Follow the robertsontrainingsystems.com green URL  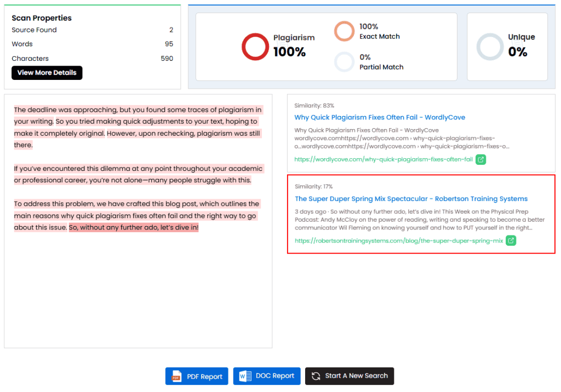[398, 240]
